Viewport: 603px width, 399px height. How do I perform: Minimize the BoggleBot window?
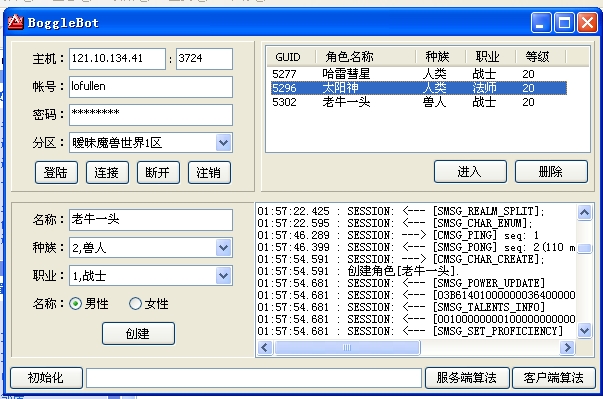(x=541, y=22)
